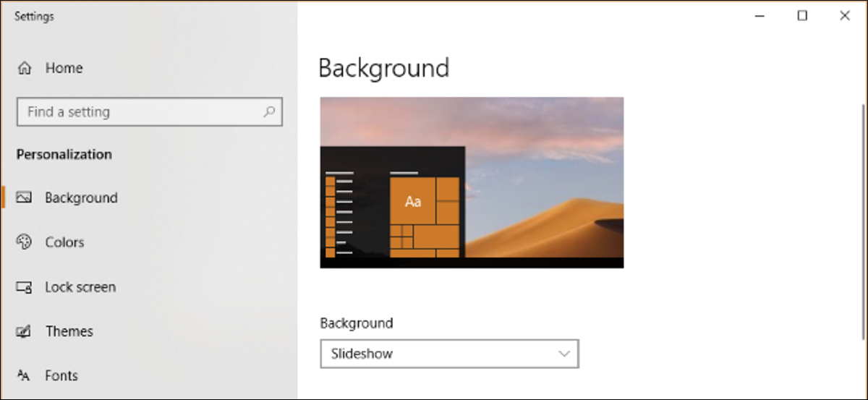The height and width of the screenshot is (400, 868).
Task: Click the search magnifier icon
Action: [x=269, y=112]
